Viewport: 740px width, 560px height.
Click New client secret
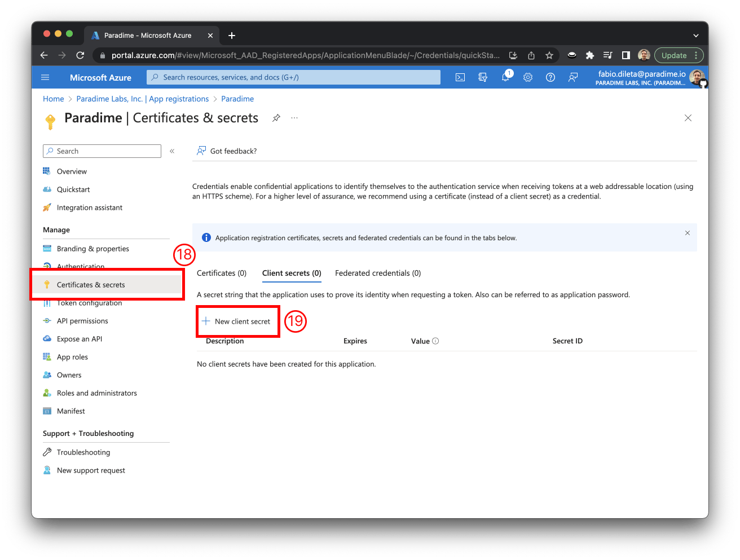[236, 321]
